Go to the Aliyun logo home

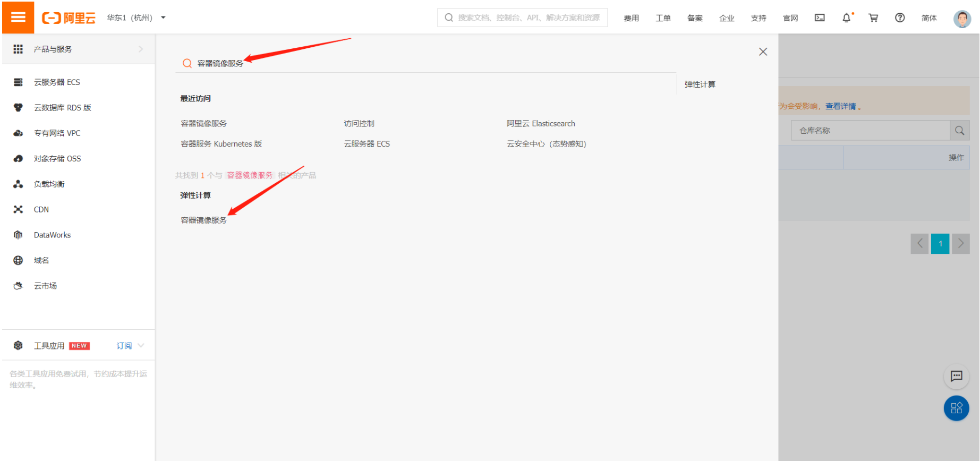[69, 18]
